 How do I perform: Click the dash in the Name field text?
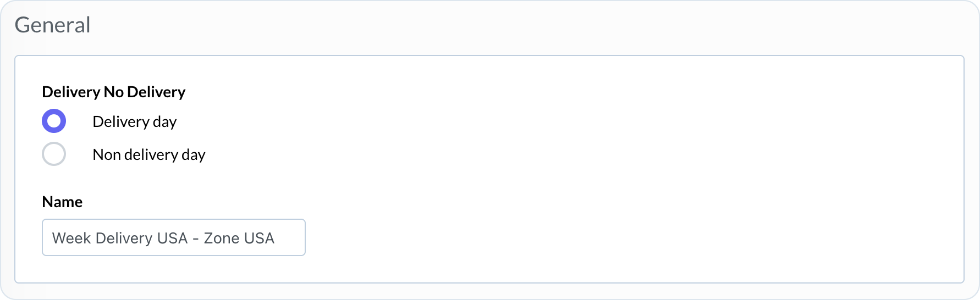[x=196, y=238]
